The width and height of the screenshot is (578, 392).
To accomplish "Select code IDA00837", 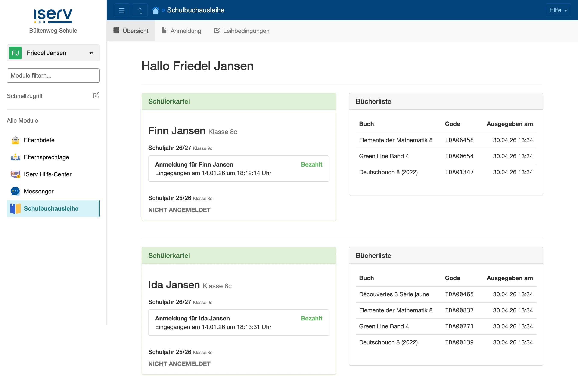I will pyautogui.click(x=459, y=310).
